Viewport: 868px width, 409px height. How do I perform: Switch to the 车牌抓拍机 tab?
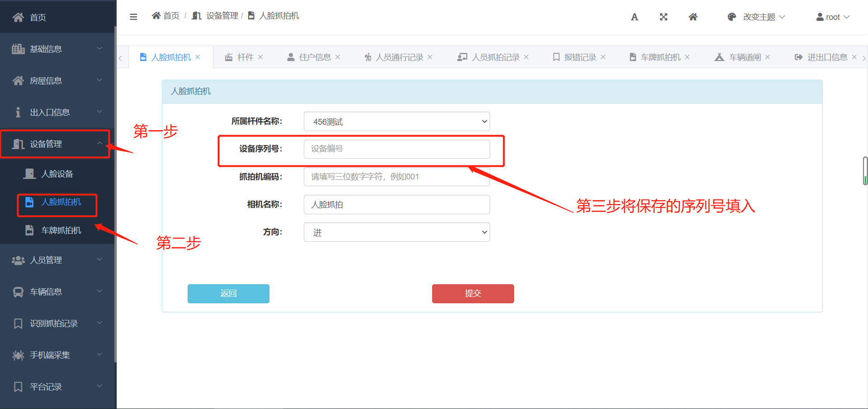pos(660,57)
